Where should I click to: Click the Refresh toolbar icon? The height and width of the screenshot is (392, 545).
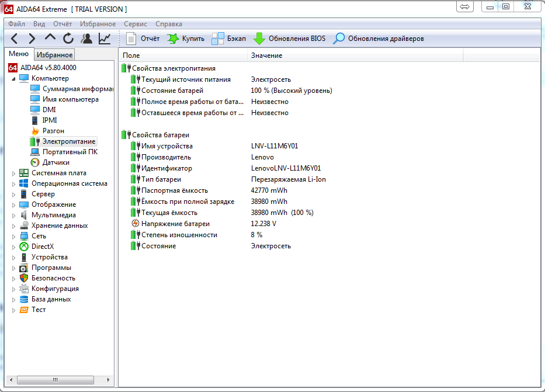pyautogui.click(x=68, y=39)
